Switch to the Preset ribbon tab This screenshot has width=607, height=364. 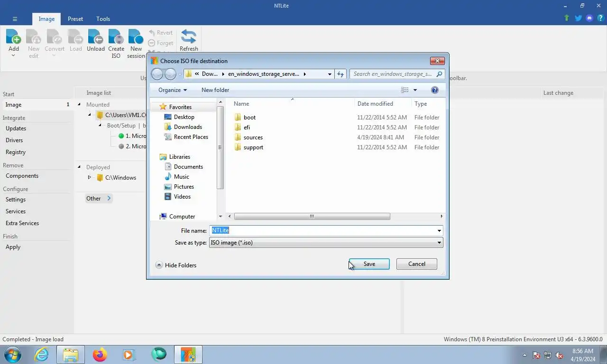[75, 19]
